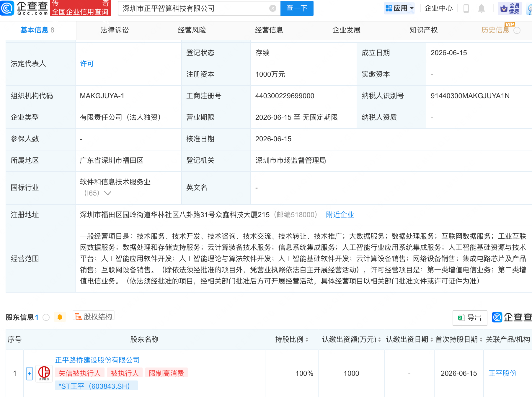Viewport: 532px width, 397px height.
Task: Click the 附近企业 link
Action: click(340, 215)
